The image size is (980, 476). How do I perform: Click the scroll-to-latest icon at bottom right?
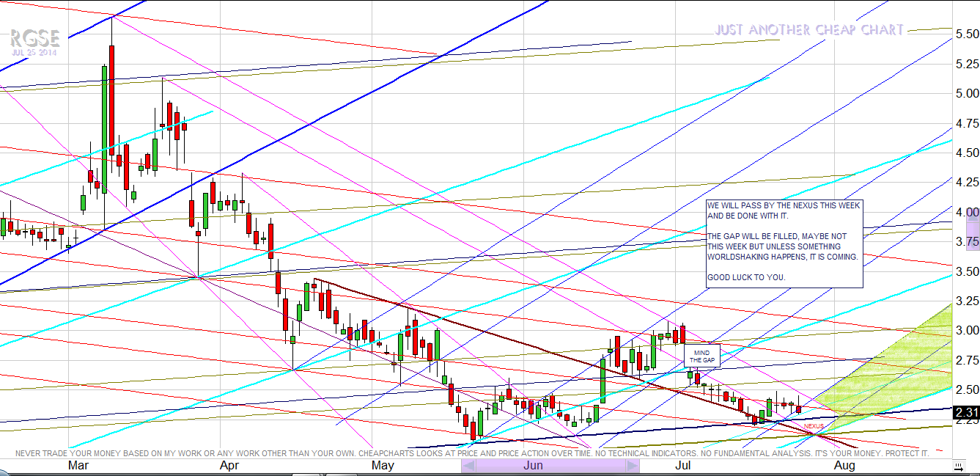tap(958, 466)
